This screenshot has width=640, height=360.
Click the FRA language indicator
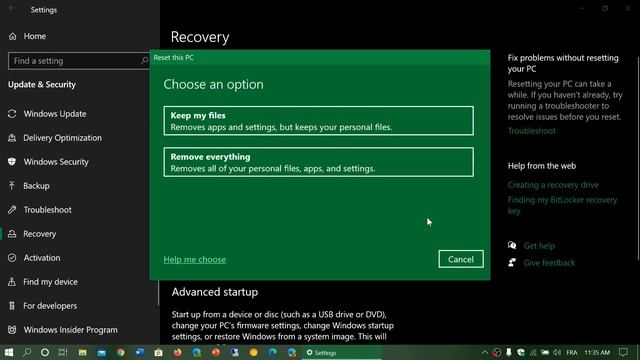coord(572,352)
